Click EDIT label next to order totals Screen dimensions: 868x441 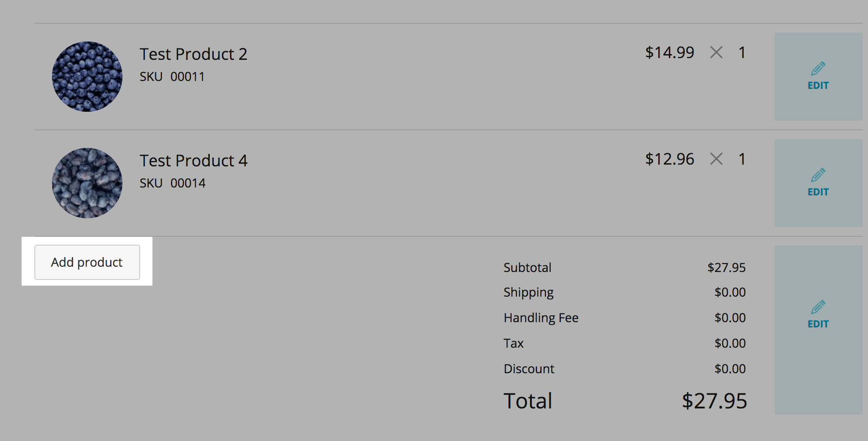[818, 324]
